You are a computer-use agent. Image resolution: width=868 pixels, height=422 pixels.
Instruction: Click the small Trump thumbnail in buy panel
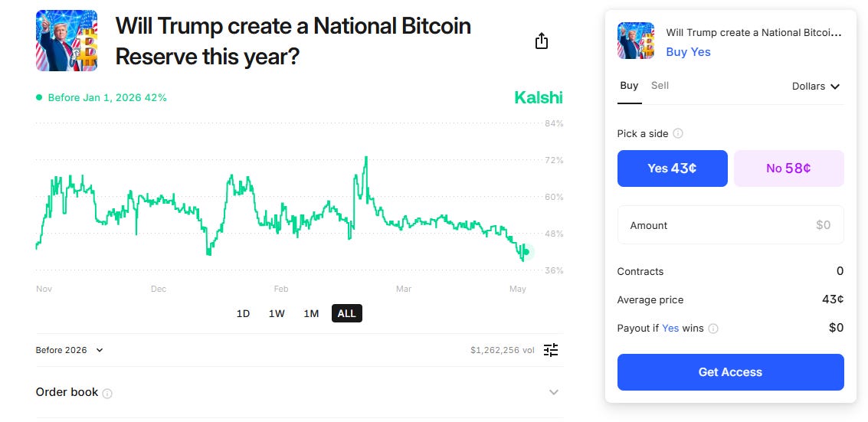pyautogui.click(x=636, y=41)
